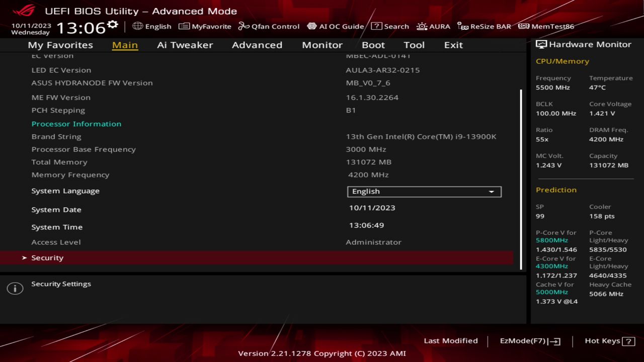Click ASUS HYDRANODE FW Version row label
Screen dimensions: 644x362
pos(92,83)
